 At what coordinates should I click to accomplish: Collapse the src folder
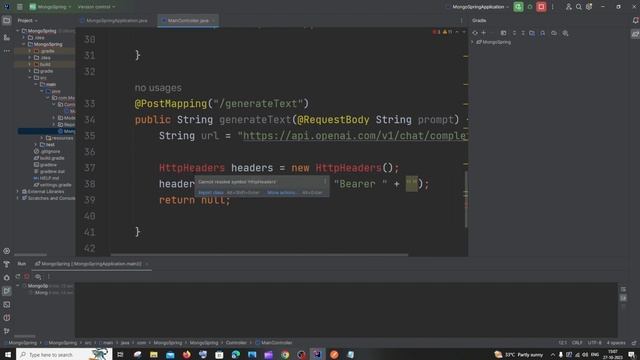30,78
